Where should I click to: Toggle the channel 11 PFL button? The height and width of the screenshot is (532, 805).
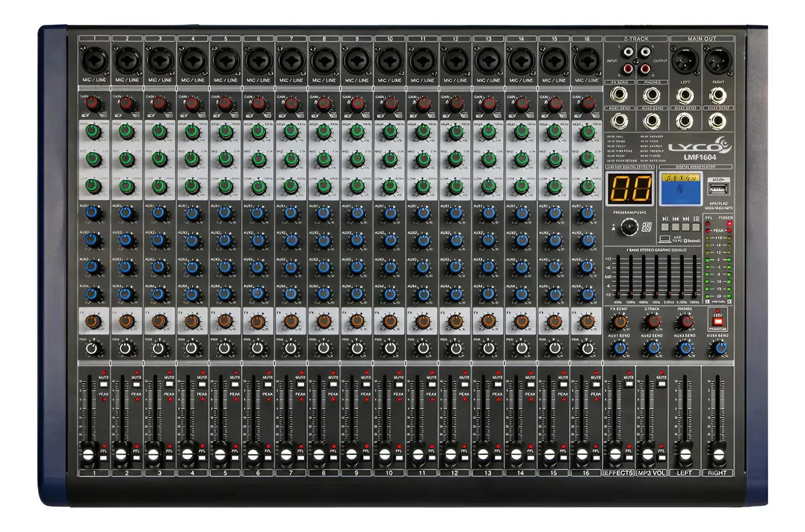click(x=433, y=458)
